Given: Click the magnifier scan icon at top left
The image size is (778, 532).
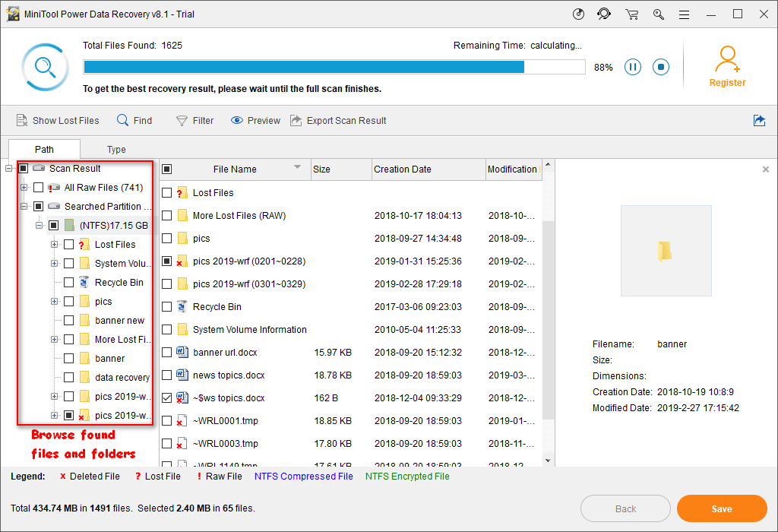Looking at the screenshot, I should (x=45, y=67).
